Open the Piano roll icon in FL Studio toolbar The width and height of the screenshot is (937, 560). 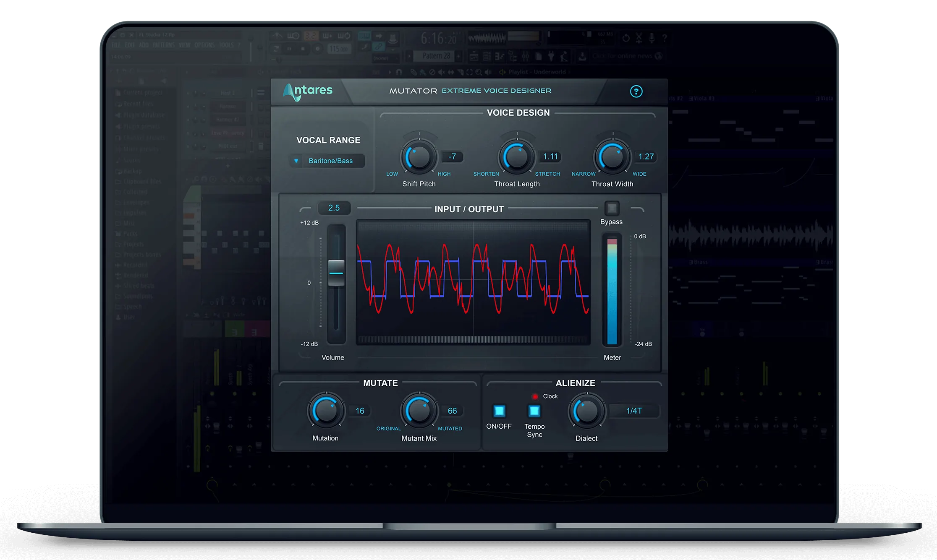pos(500,56)
